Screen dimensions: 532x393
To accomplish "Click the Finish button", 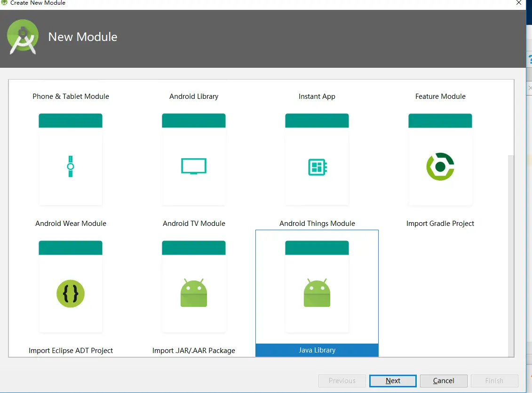I will click(x=494, y=381).
